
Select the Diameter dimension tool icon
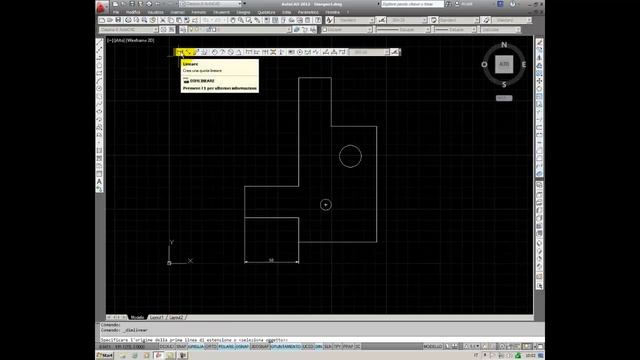(x=231, y=52)
